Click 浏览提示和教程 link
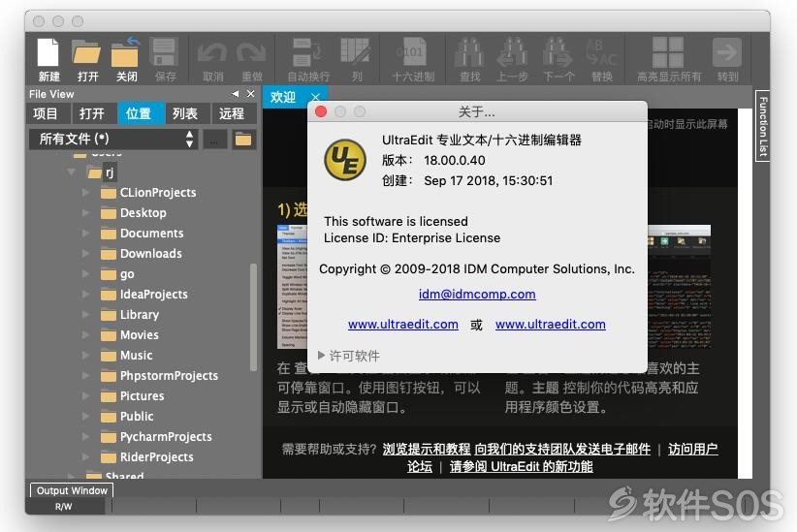 click(x=427, y=449)
